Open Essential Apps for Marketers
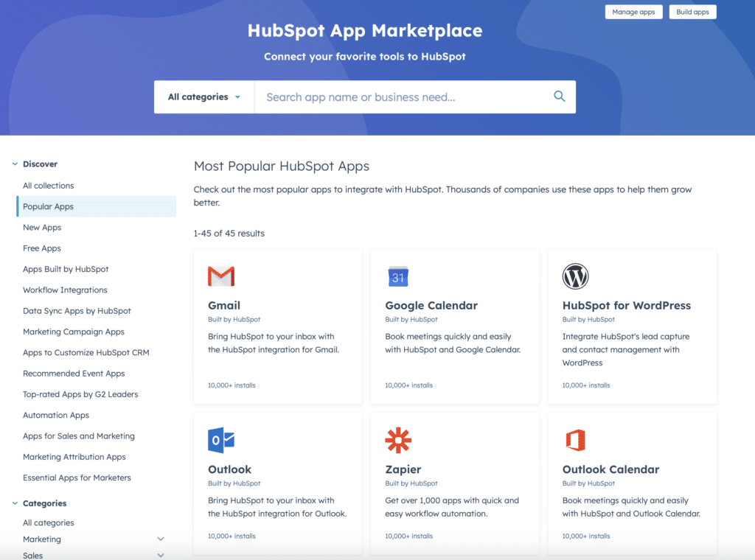The width and height of the screenshot is (755, 560). [77, 477]
